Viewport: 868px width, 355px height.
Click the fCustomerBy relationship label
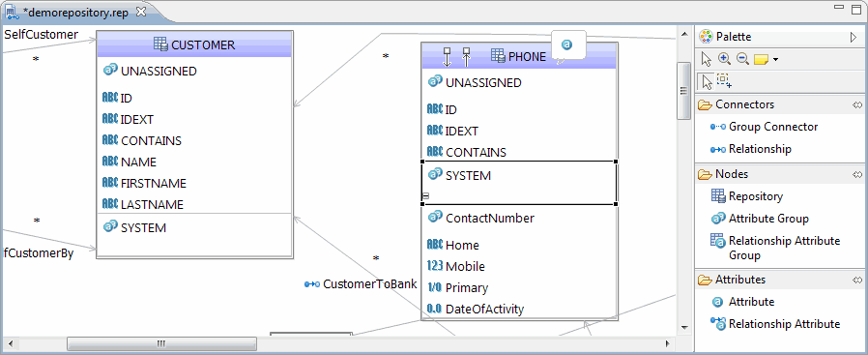coord(39,253)
